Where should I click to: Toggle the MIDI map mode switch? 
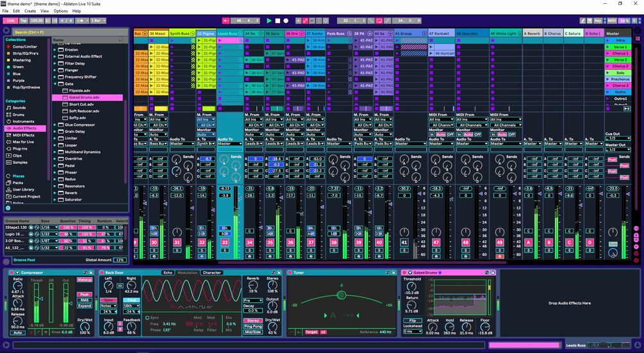612,21
